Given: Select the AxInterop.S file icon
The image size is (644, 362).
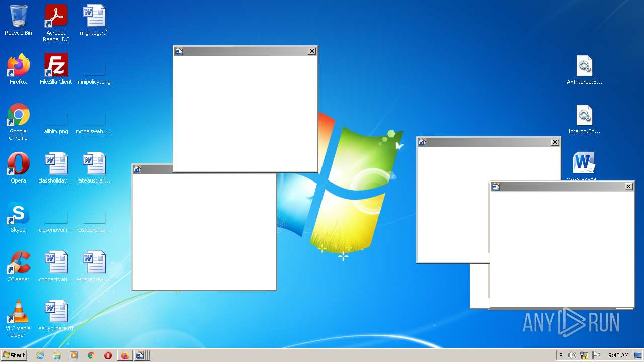Looking at the screenshot, I should [x=584, y=69].
